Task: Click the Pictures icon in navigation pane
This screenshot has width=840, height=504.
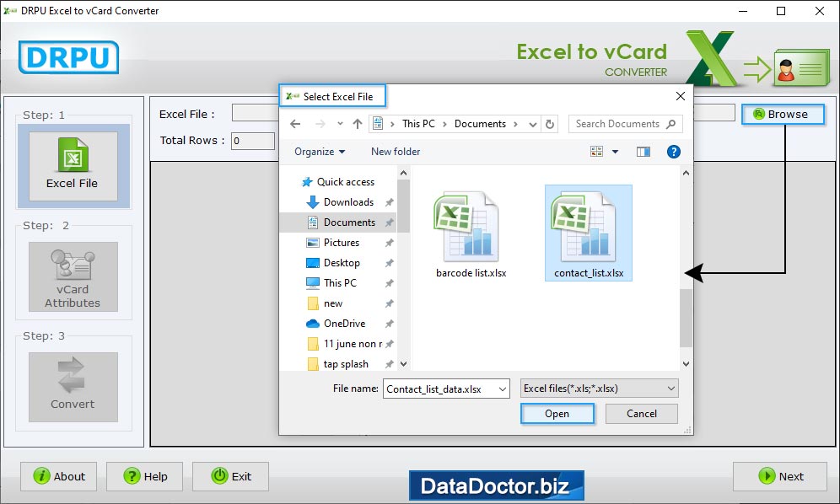Action: pyautogui.click(x=312, y=243)
